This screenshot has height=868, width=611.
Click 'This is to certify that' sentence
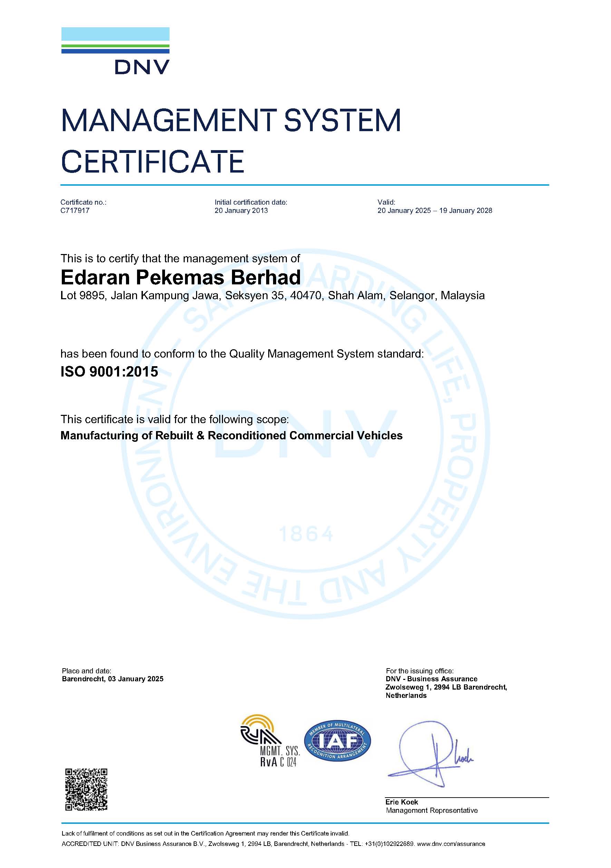tap(180, 259)
